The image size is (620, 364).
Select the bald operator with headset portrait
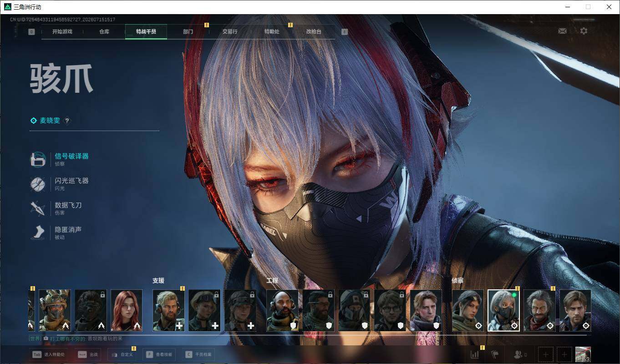282,310
